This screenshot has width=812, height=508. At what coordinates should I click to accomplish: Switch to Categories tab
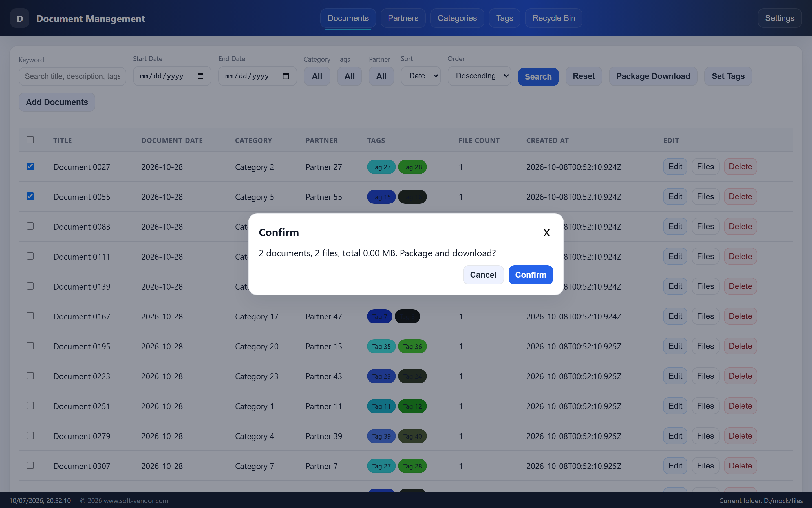coord(457,18)
